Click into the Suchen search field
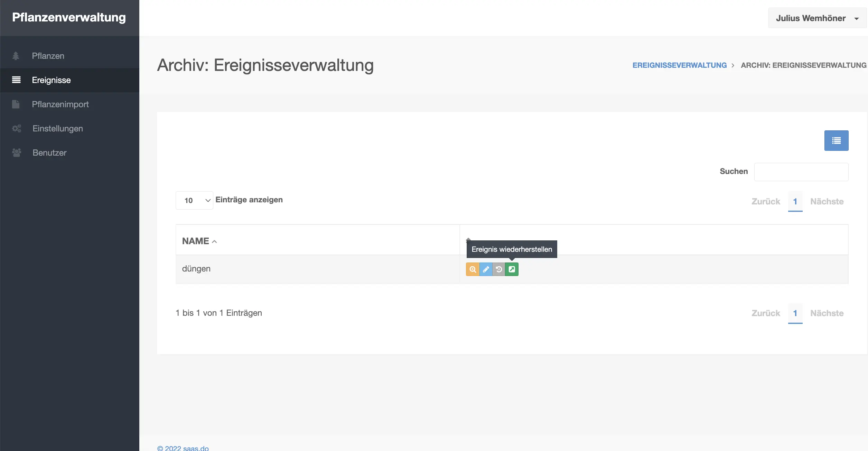 801,172
